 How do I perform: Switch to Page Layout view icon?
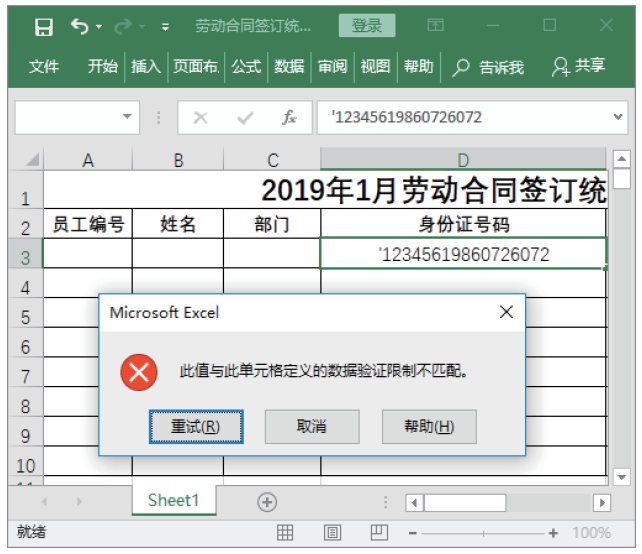(332, 533)
